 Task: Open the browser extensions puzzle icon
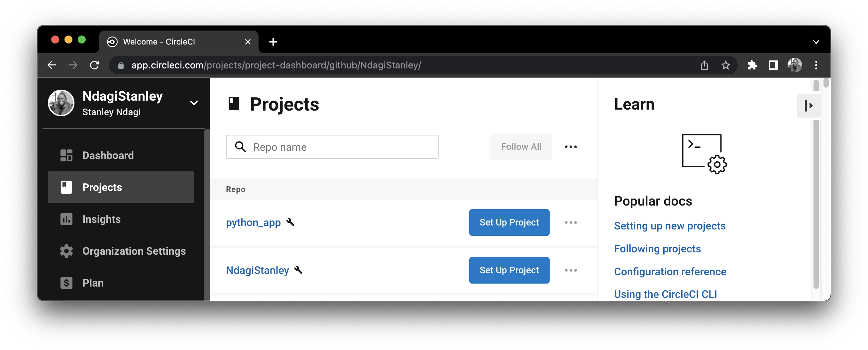752,65
